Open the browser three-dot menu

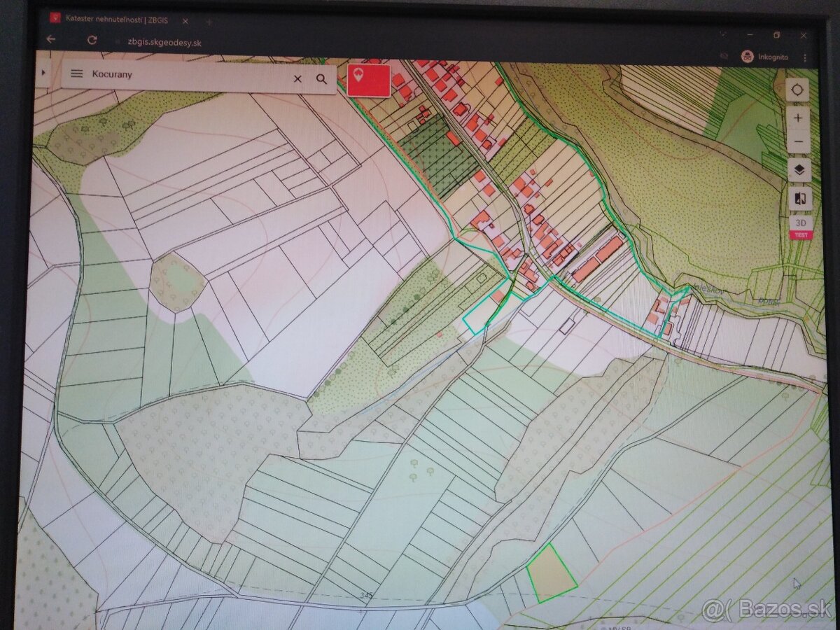[x=805, y=58]
